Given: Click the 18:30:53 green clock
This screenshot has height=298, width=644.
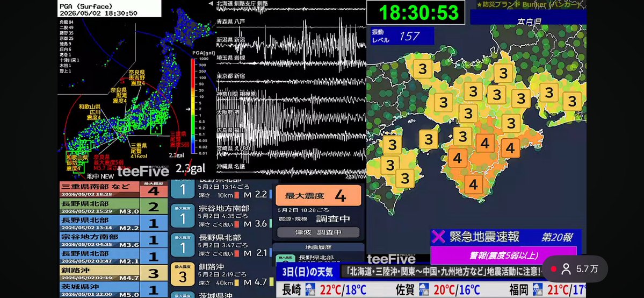Looking at the screenshot, I should pyautogui.click(x=418, y=13).
